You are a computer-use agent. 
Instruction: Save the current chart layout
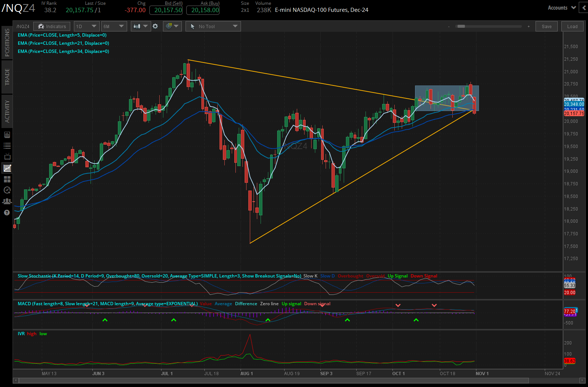(x=547, y=26)
